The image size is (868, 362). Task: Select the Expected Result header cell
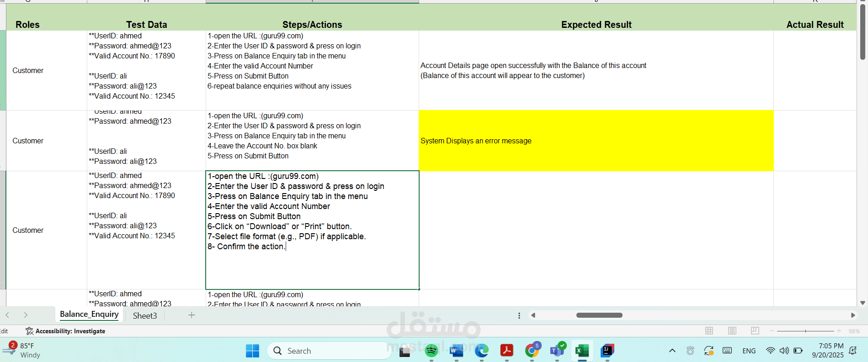click(x=596, y=25)
